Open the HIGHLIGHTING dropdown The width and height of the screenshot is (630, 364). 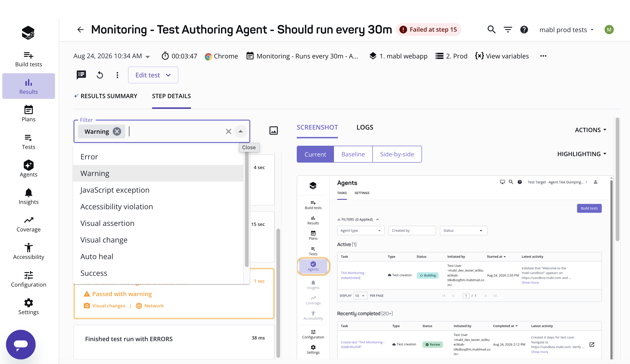coord(582,154)
